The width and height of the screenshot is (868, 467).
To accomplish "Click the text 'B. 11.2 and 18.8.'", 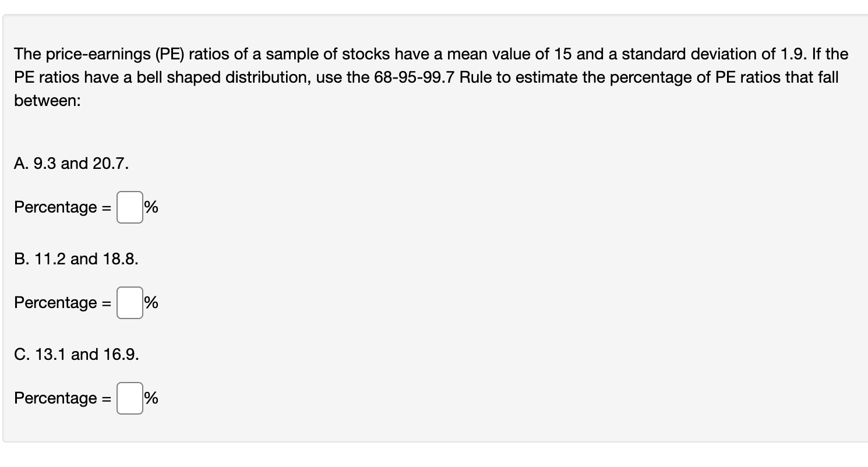I will pos(76,259).
